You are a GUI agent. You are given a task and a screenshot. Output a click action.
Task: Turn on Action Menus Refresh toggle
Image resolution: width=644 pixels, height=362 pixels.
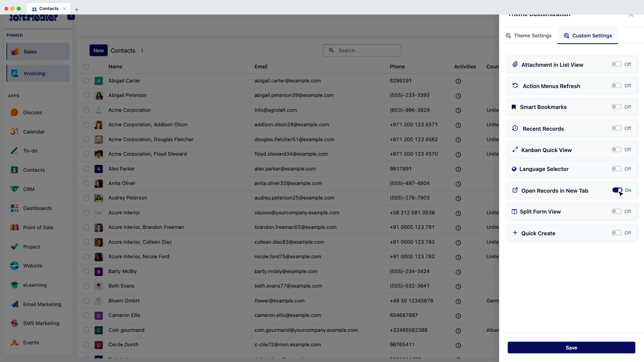[617, 86]
